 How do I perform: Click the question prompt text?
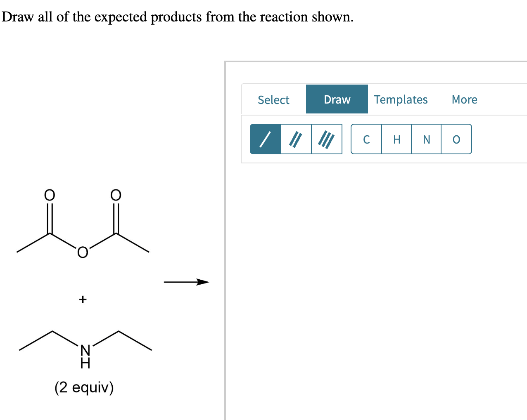(x=178, y=17)
